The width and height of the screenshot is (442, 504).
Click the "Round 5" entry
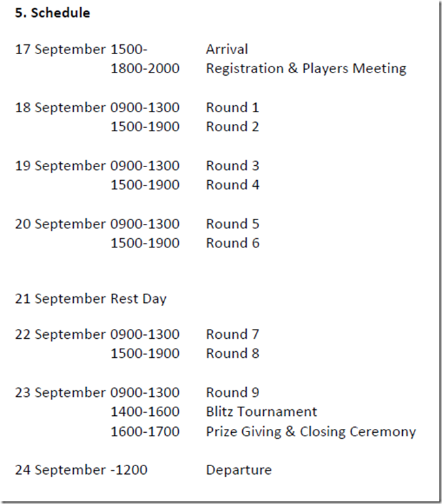232,224
